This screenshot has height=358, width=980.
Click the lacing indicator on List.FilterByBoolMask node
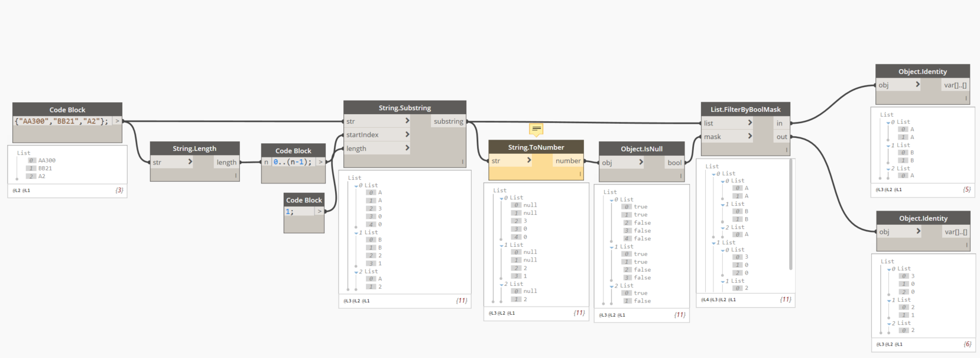click(786, 150)
